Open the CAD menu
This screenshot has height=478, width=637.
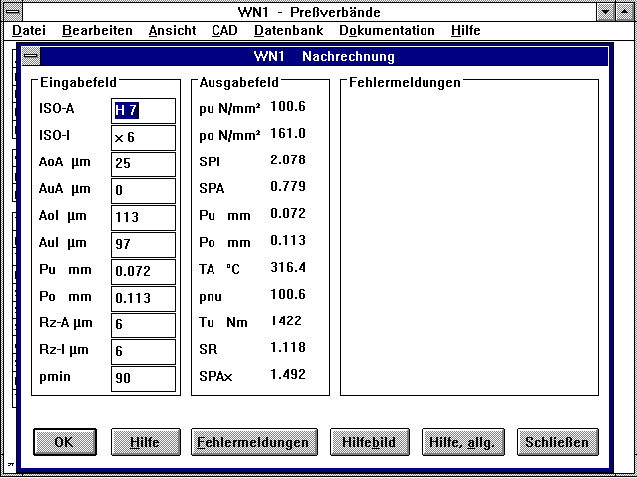click(225, 31)
